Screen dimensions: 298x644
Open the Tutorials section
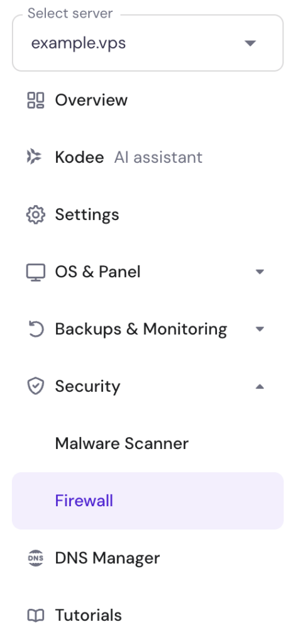pyautogui.click(x=88, y=615)
